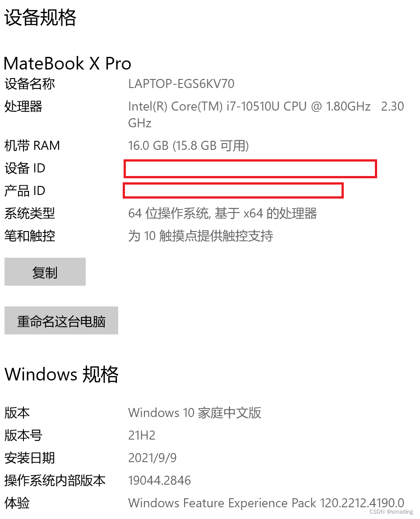Click the 21H2 version number
Image resolution: width=420 pixels, height=519 pixels.
tap(142, 435)
